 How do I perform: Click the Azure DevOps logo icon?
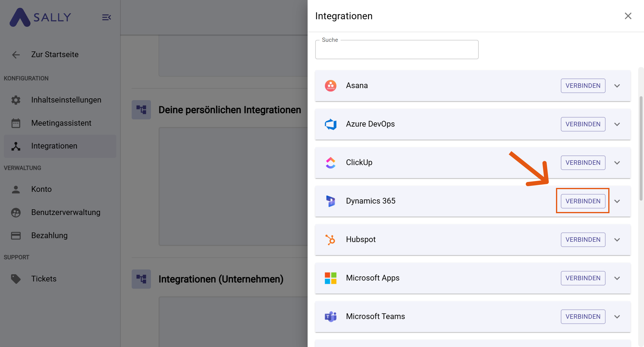331,124
